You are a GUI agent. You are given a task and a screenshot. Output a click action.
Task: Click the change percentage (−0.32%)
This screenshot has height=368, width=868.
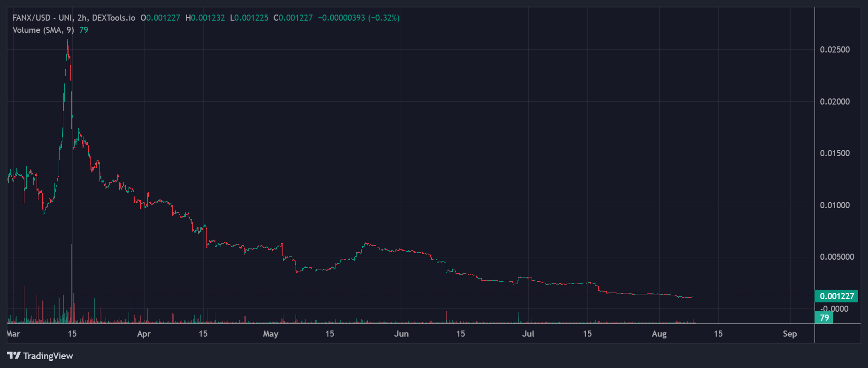(384, 18)
